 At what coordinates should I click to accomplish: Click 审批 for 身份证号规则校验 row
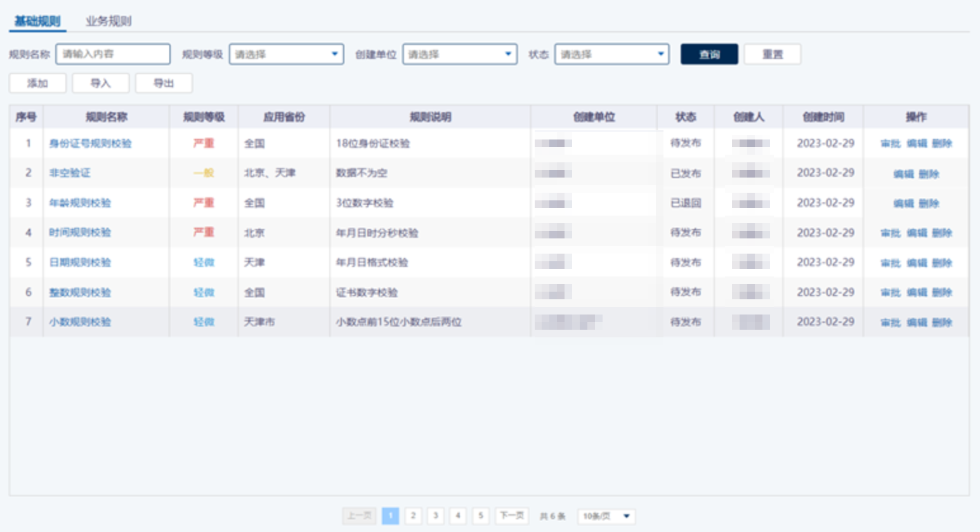pyautogui.click(x=891, y=143)
